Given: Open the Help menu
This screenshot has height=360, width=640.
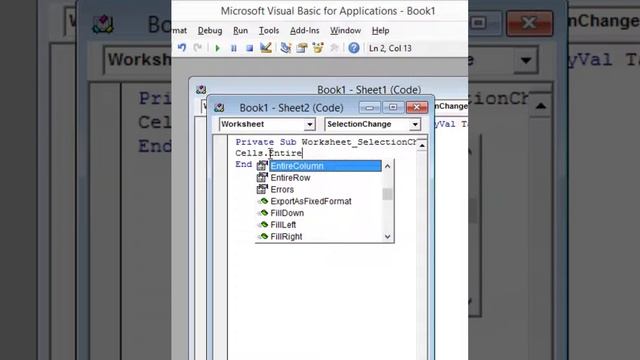Looking at the screenshot, I should pos(380,31).
